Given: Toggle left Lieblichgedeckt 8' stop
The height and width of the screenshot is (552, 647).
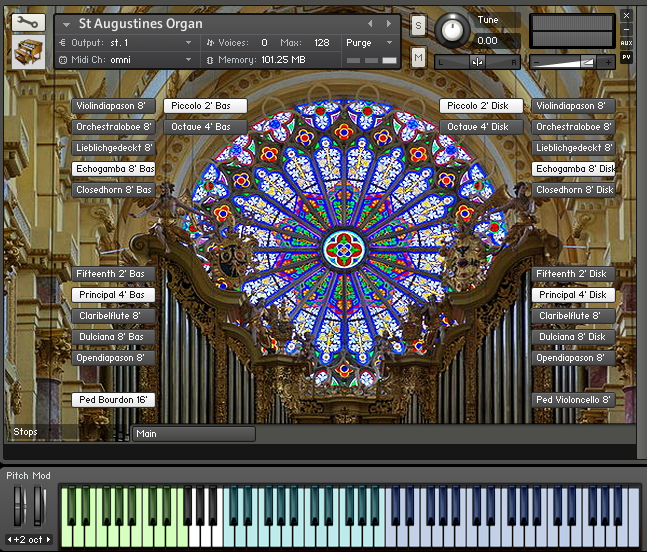Looking at the screenshot, I should pyautogui.click(x=113, y=148).
